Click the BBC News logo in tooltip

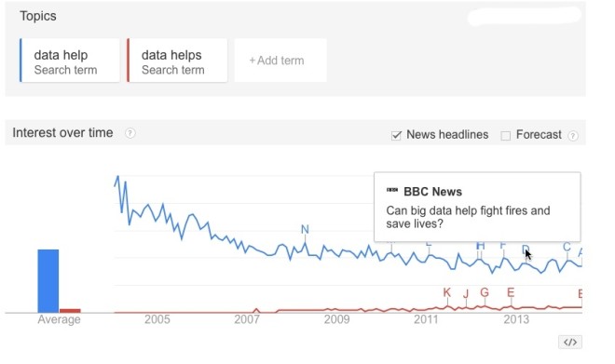point(391,190)
